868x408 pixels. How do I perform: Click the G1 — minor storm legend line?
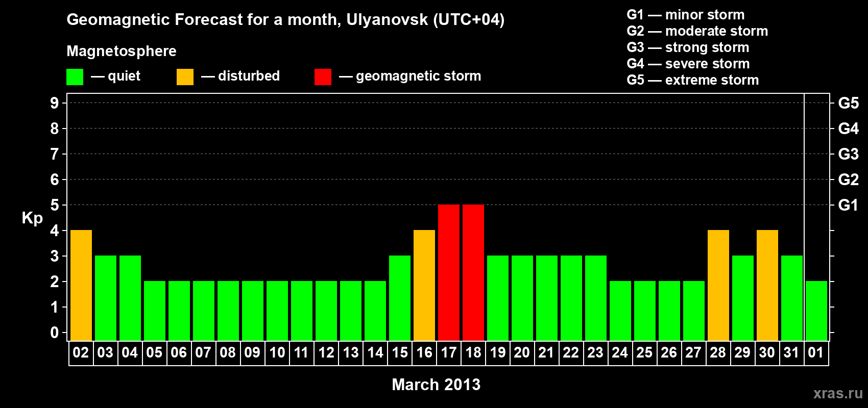point(686,15)
